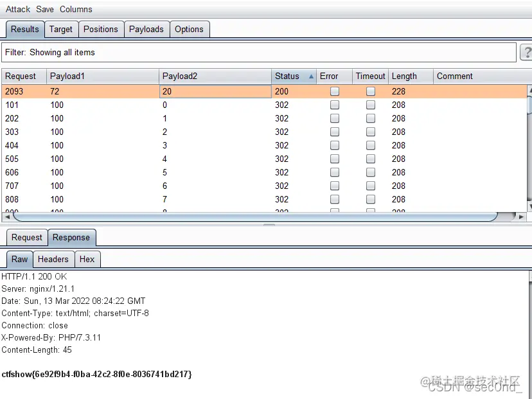This screenshot has width=532, height=399.
Task: Click the right arrow of horizontal scrollbar
Action: [x=521, y=217]
